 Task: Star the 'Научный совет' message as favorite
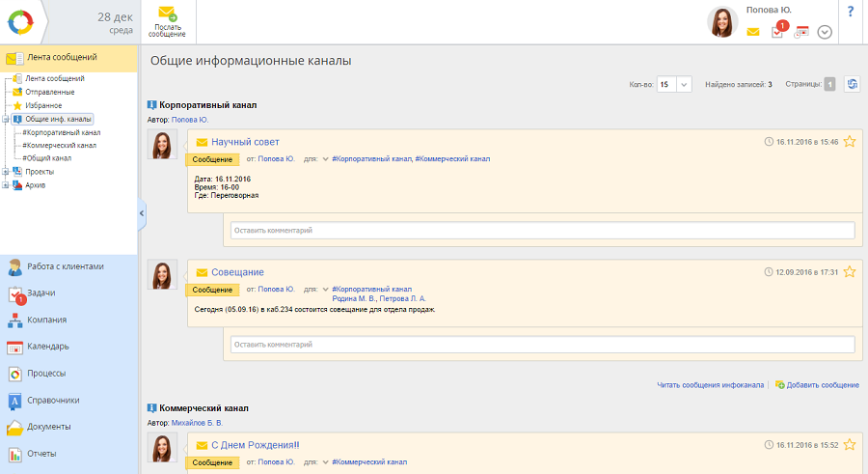850,142
